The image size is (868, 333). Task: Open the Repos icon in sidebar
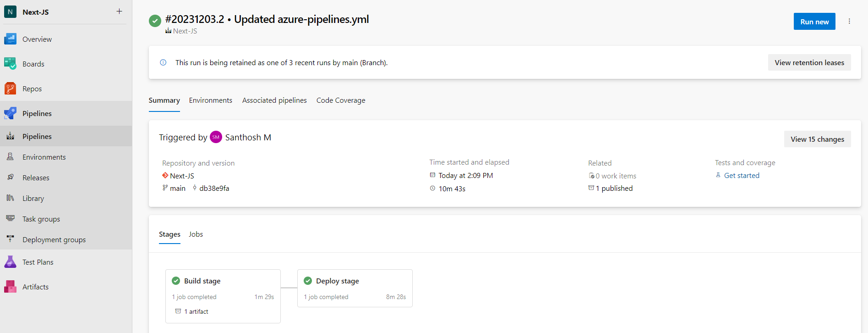[x=10, y=89]
